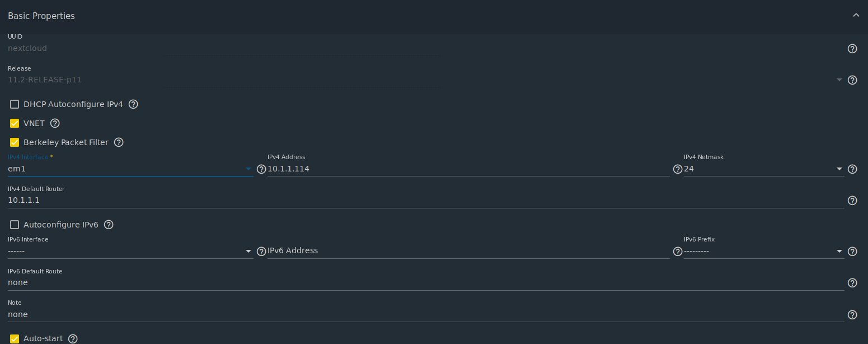Open help icon for Note field
The image size is (868, 344).
(852, 315)
